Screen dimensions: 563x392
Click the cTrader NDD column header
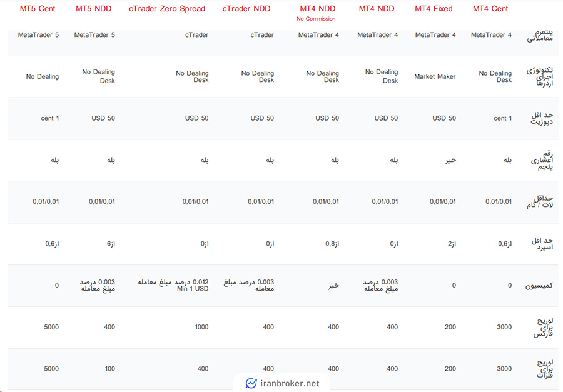click(248, 9)
